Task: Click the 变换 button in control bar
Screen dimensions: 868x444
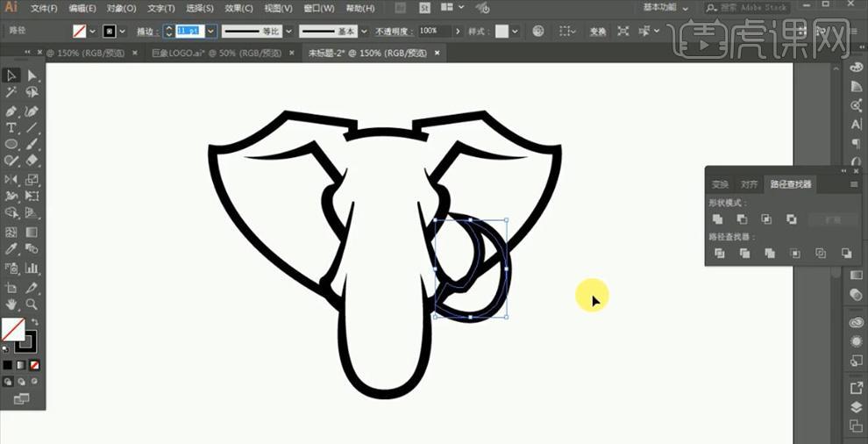Action: pos(597,31)
